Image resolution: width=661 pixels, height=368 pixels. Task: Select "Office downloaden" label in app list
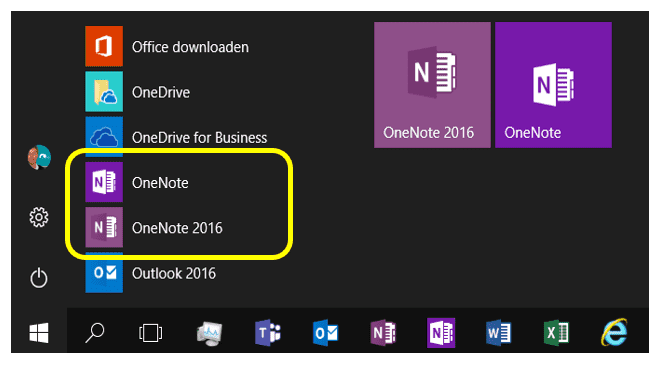click(x=190, y=47)
